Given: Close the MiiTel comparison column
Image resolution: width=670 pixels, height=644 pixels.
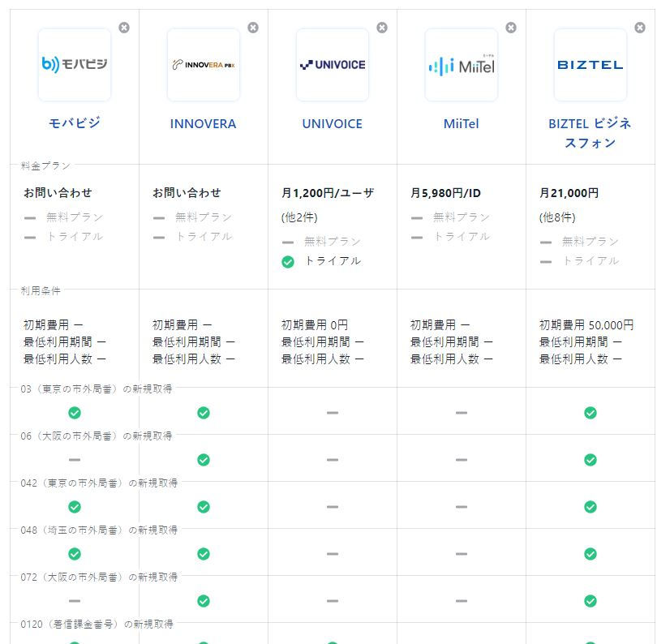Looking at the screenshot, I should pos(511,28).
